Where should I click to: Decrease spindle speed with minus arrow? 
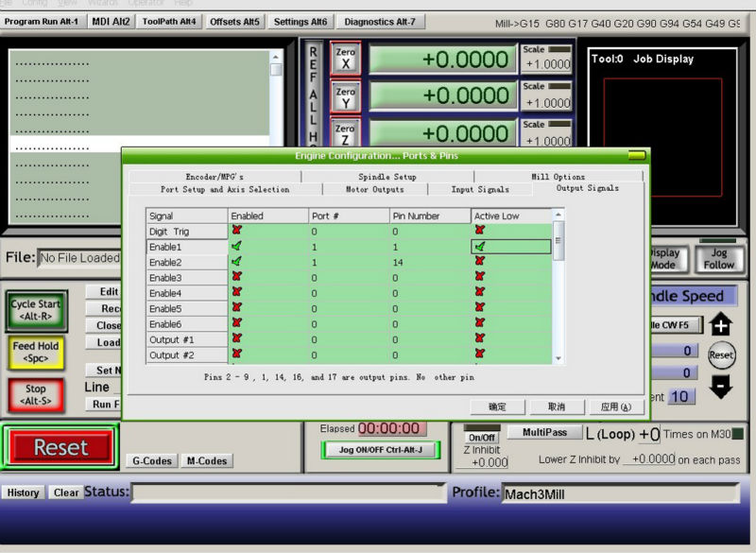(x=721, y=386)
